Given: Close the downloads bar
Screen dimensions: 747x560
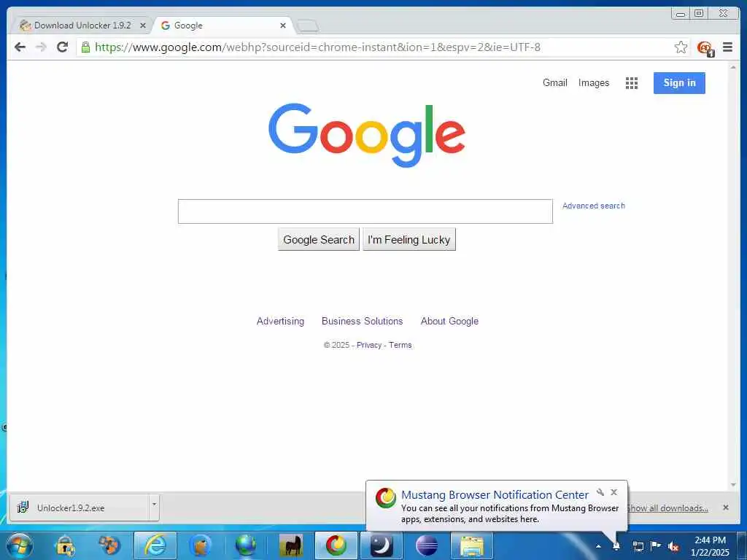Looking at the screenshot, I should pyautogui.click(x=726, y=507).
